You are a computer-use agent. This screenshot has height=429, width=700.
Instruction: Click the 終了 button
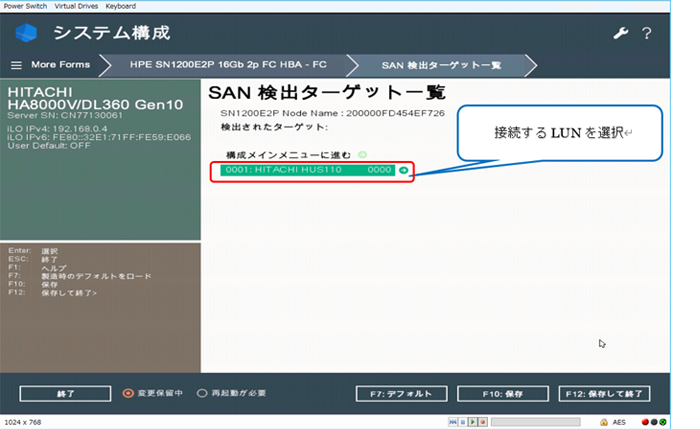coord(65,394)
